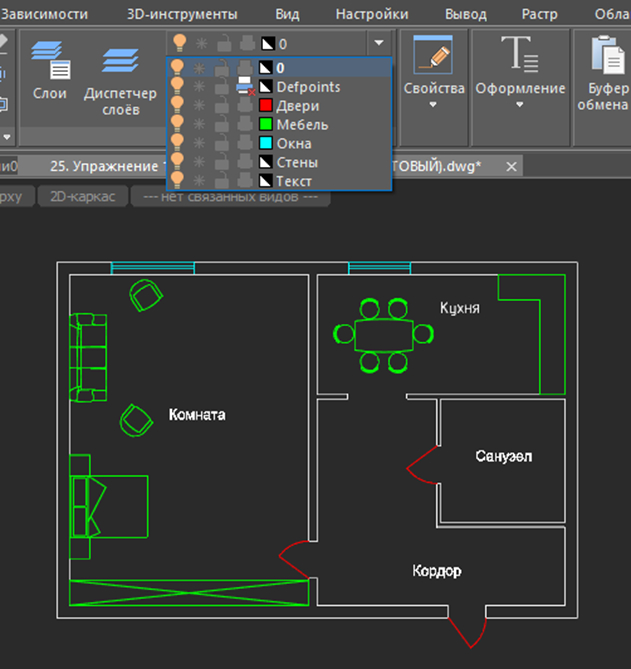Toggle lightbulb of Defpoints layer
The image size is (631, 669).
(178, 87)
